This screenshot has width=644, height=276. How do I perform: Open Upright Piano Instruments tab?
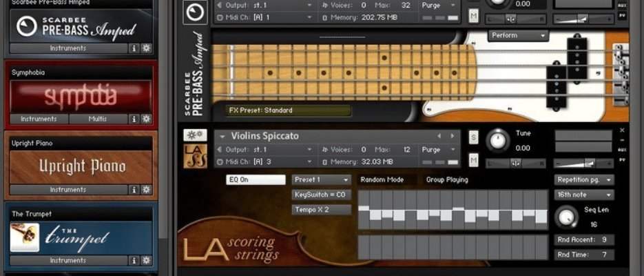pyautogui.click(x=68, y=190)
